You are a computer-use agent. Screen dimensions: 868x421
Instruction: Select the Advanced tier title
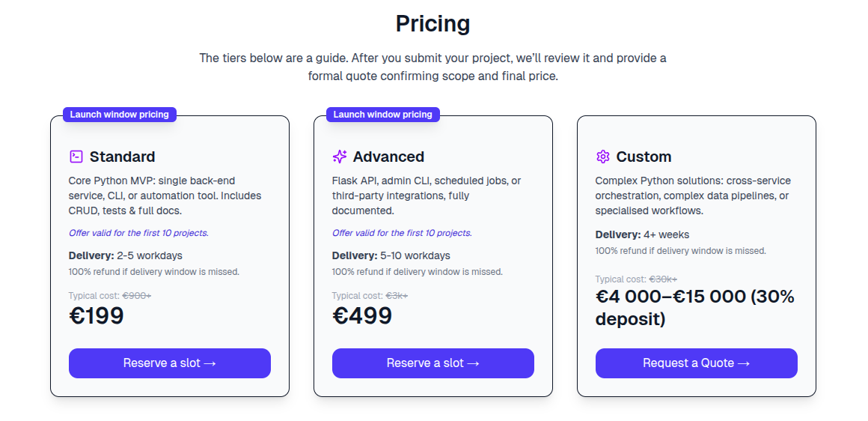tap(388, 157)
